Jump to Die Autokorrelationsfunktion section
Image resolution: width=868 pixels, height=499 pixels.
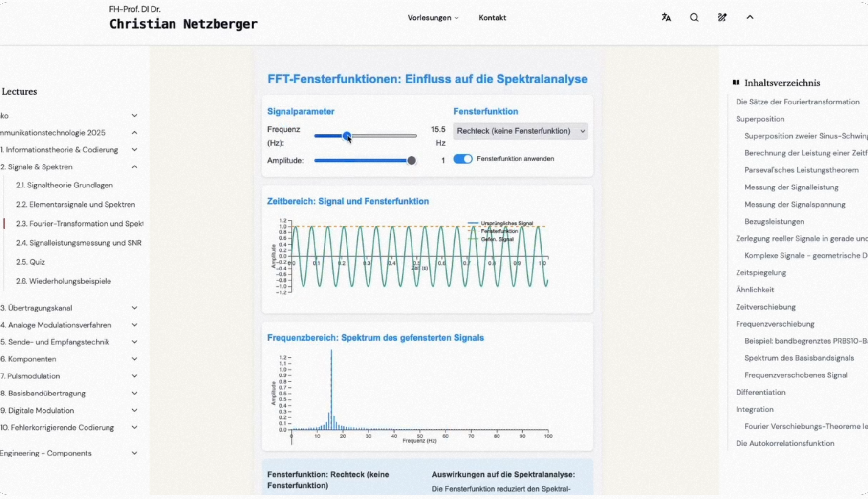[x=785, y=444]
